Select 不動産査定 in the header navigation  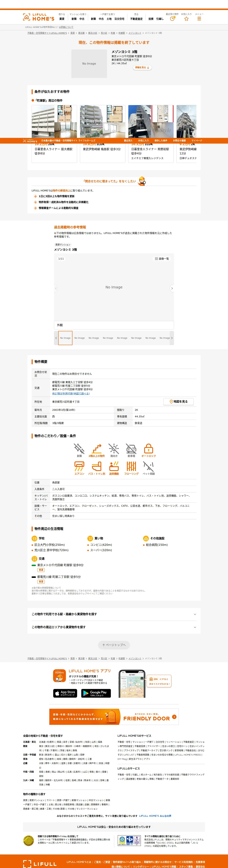[136, 19]
